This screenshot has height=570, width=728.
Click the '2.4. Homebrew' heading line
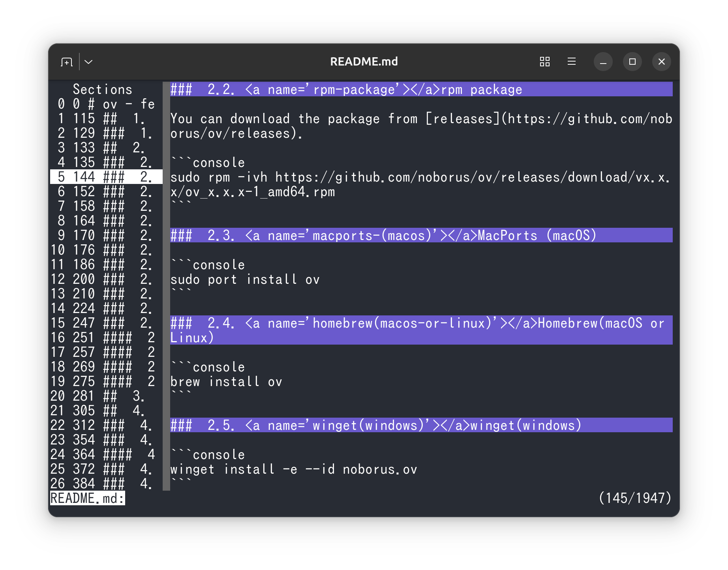coord(421,330)
